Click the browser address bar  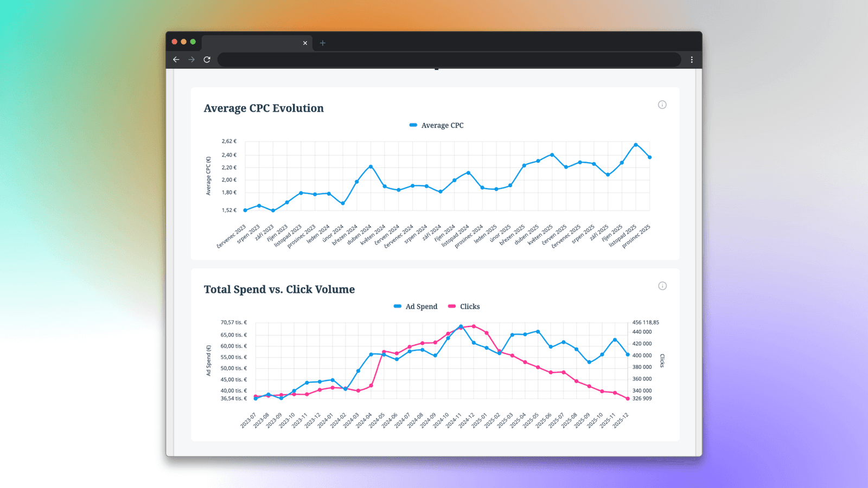449,60
